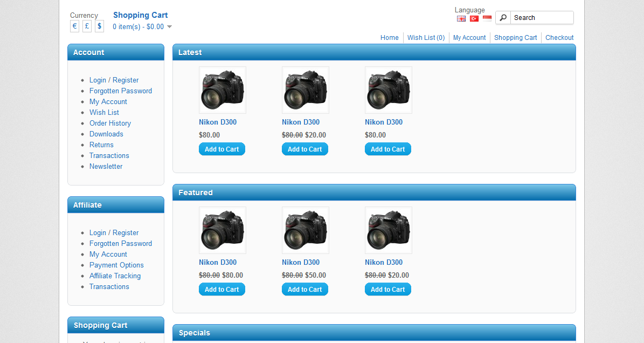Open Login / Register in the Affiliate panel
Image resolution: width=644 pixels, height=343 pixels.
(114, 233)
